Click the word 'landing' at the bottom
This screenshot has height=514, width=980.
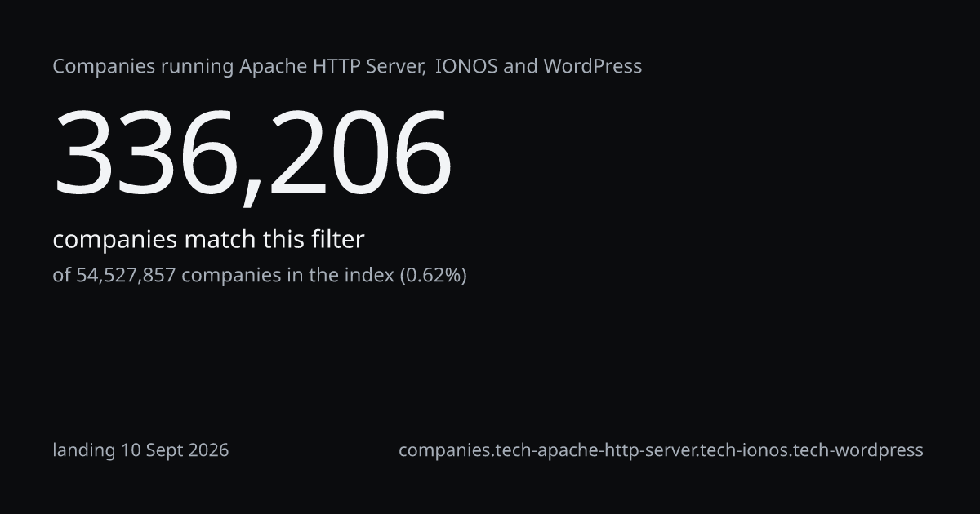tap(84, 450)
